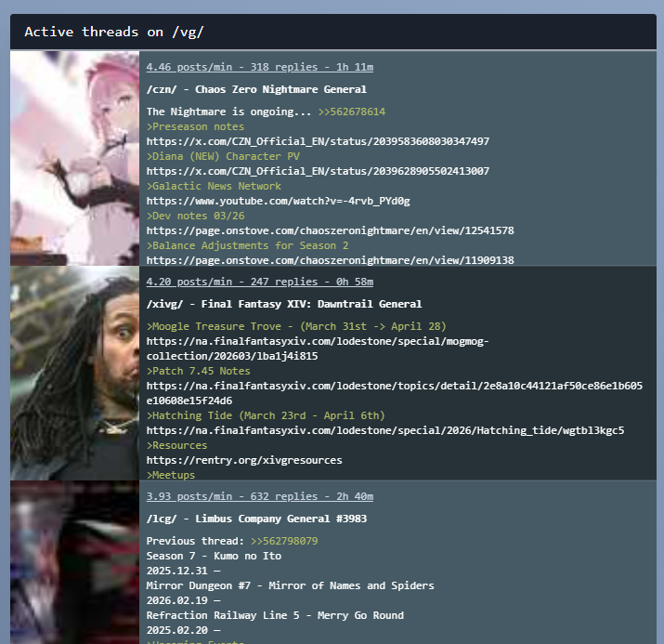The width and height of the screenshot is (664, 644).
Task: Click the lodestone Hatching_tide URL
Action: [385, 430]
